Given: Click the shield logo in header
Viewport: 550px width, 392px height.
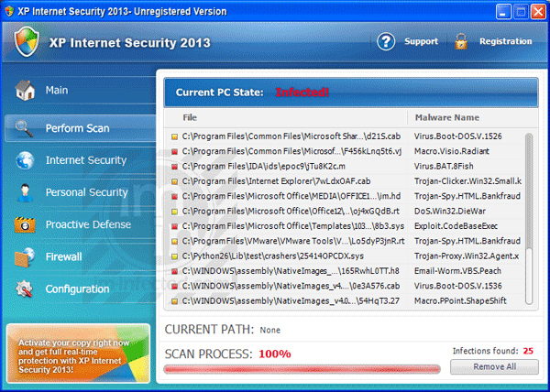Looking at the screenshot, I should coord(27,42).
